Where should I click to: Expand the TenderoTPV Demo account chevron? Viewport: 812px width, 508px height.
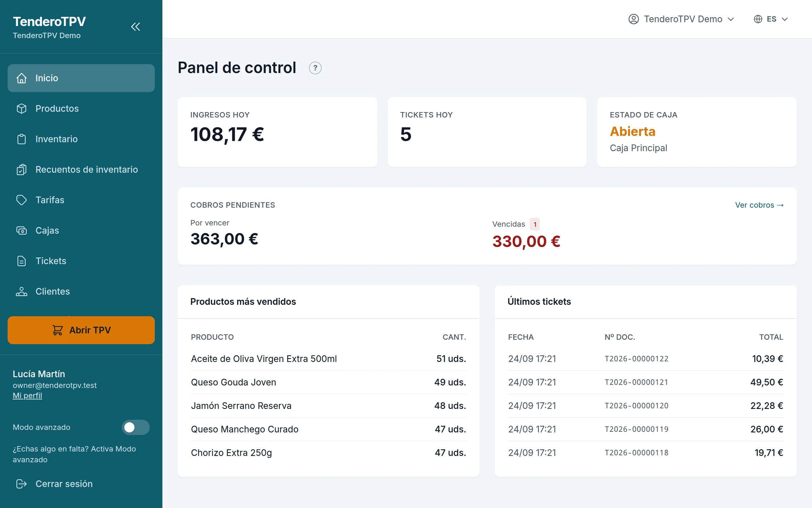pyautogui.click(x=731, y=19)
